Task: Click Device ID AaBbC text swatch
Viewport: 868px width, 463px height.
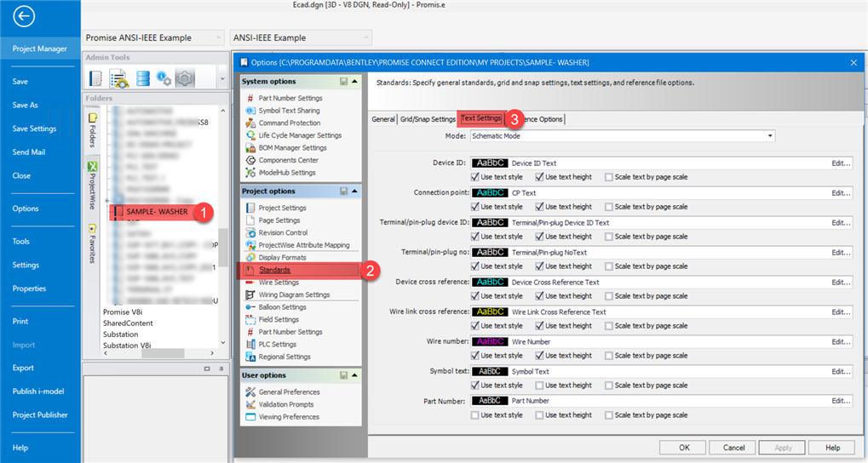Action: [x=490, y=163]
